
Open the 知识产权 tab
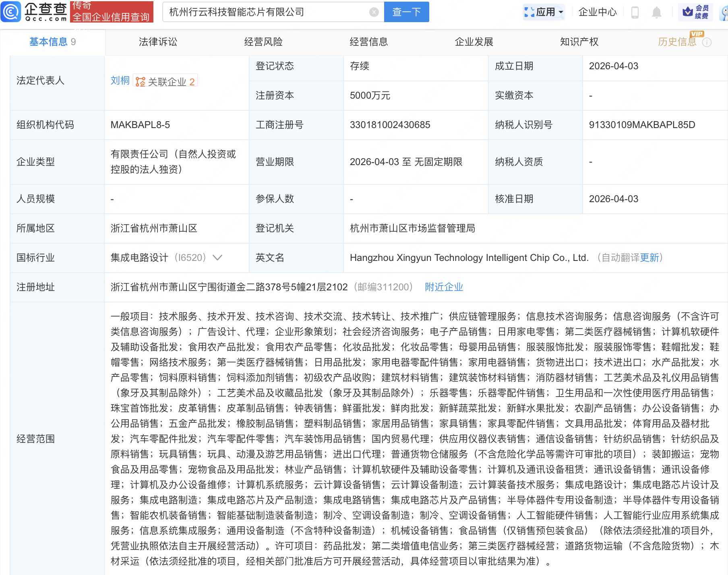[579, 41]
